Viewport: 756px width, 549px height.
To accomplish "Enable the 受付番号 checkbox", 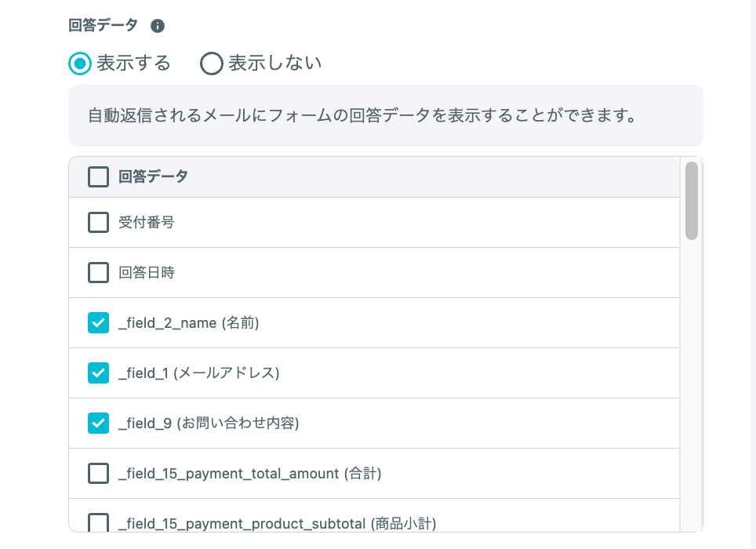I will click(x=98, y=223).
